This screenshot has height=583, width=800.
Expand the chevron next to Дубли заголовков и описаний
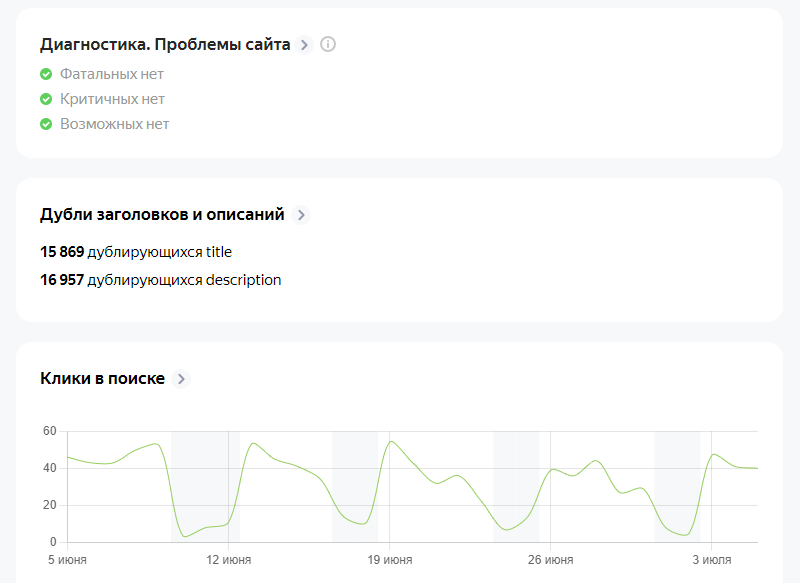point(302,215)
